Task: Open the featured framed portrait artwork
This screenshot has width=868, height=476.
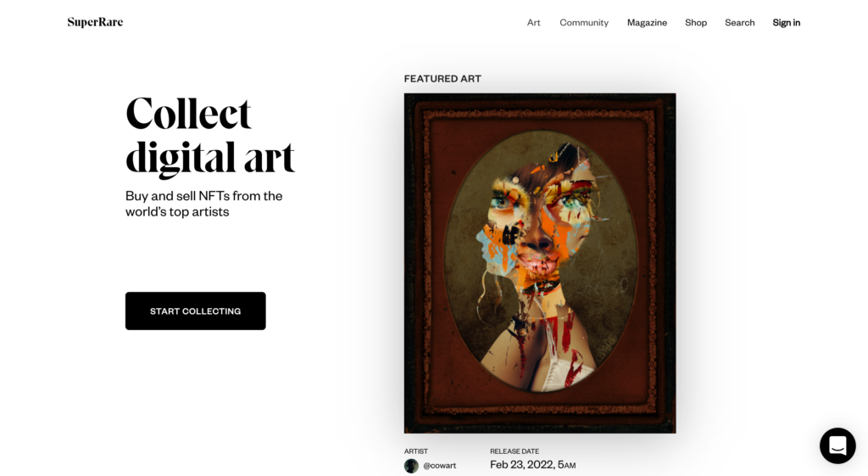Action: pyautogui.click(x=540, y=263)
